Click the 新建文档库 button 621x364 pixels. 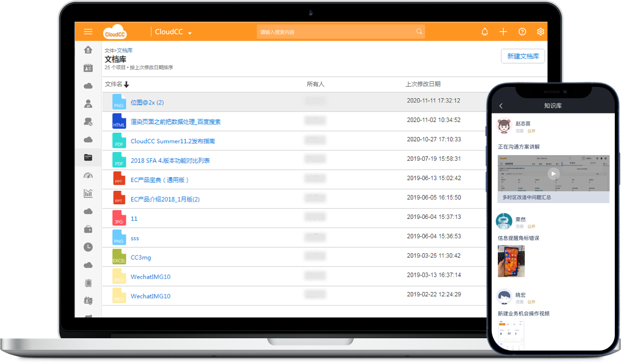[523, 56]
